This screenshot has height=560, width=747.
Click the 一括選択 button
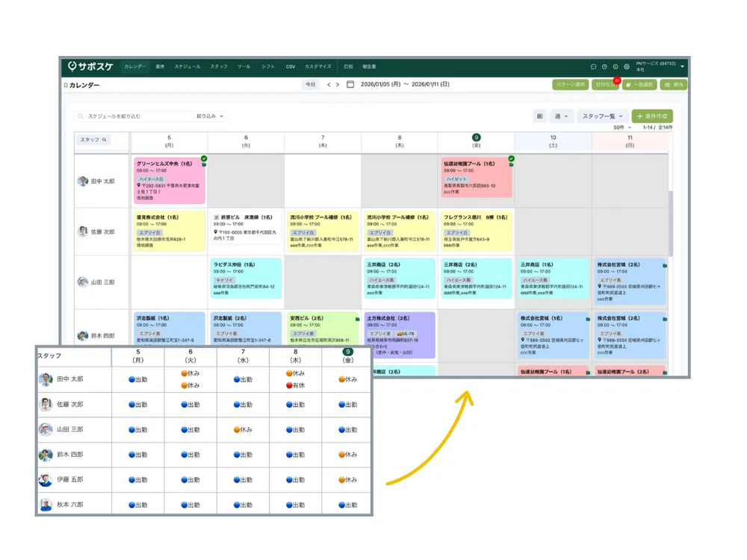tap(639, 84)
